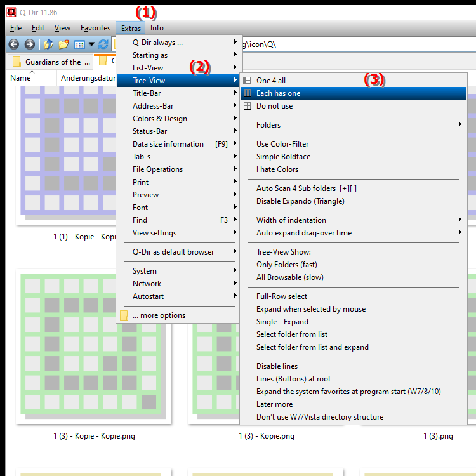
Task: Open the Network submenu
Action: pos(178,284)
